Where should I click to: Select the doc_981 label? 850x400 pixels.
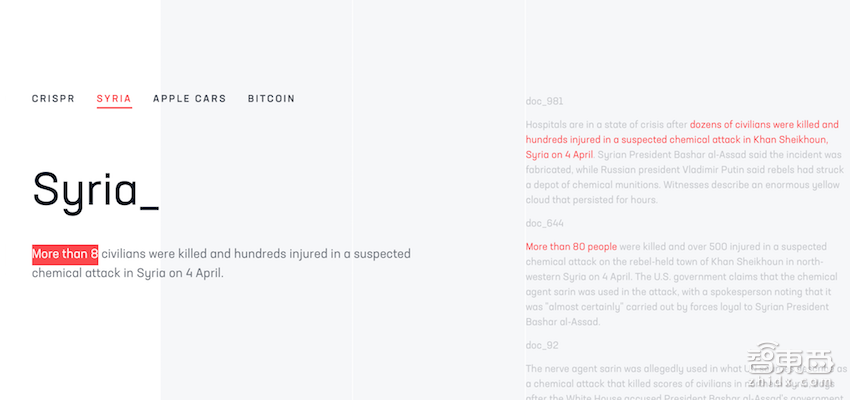coord(544,101)
